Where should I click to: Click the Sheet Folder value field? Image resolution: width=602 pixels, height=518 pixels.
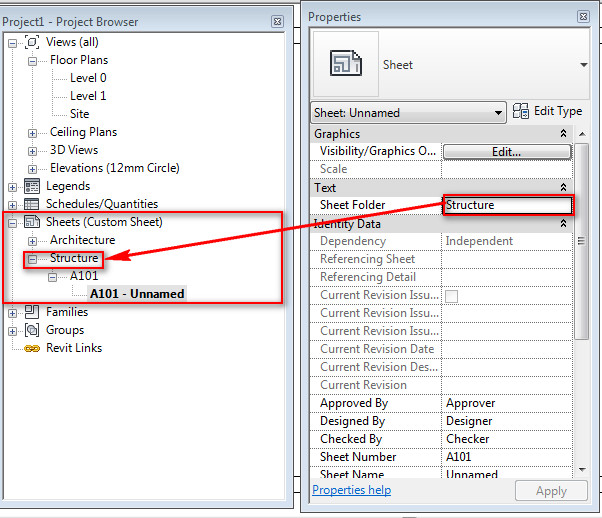pyautogui.click(x=508, y=205)
